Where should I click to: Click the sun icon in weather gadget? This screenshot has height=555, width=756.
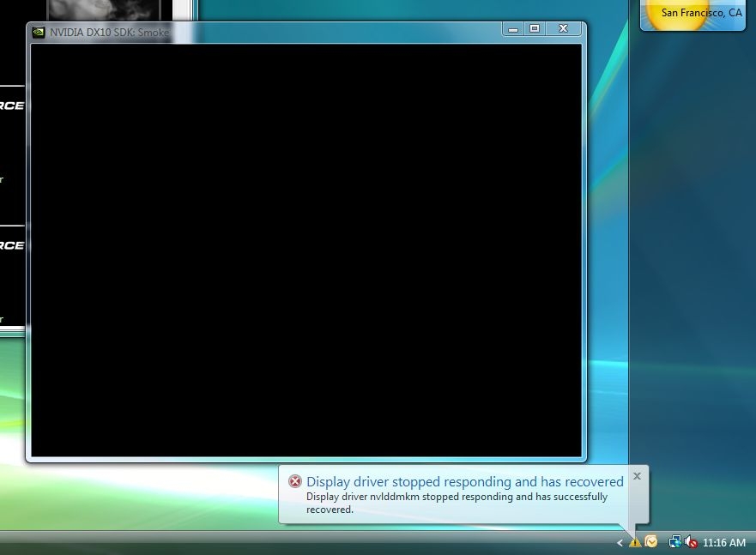pyautogui.click(x=678, y=12)
